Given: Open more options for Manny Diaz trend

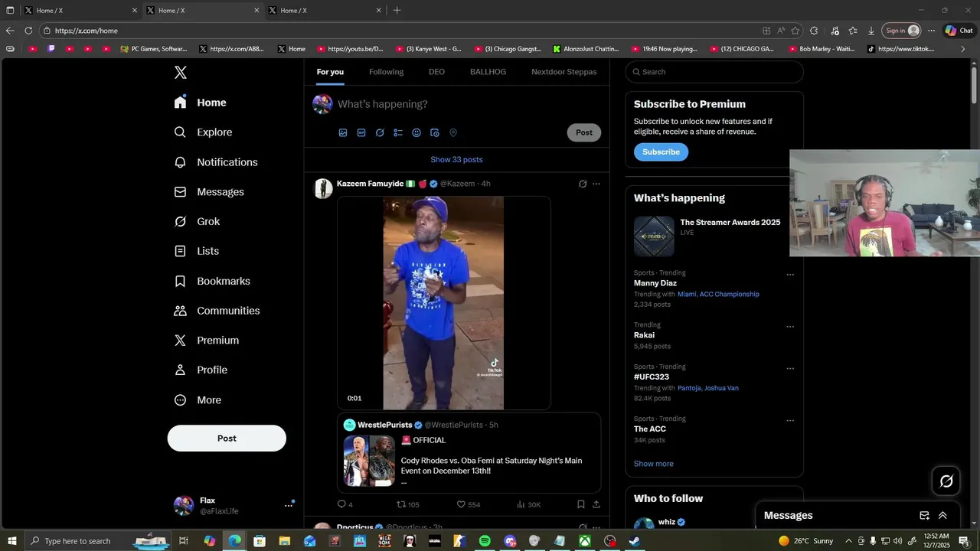Looking at the screenshot, I should (x=790, y=275).
